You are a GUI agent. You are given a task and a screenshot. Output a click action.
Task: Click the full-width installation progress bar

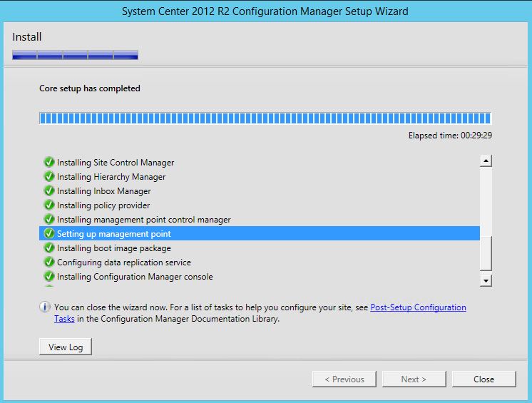[265, 118]
